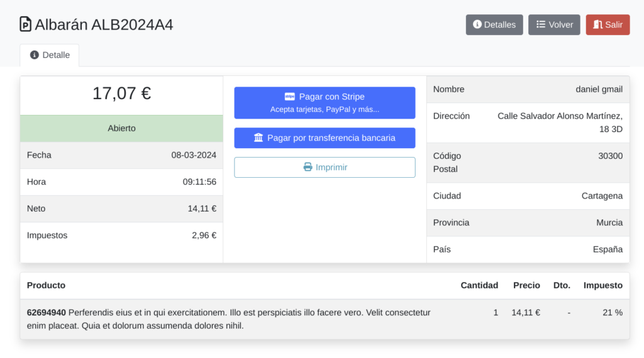Click the printer icon in Imprimir
Viewport: 644px width, 358px height.
pyautogui.click(x=308, y=167)
